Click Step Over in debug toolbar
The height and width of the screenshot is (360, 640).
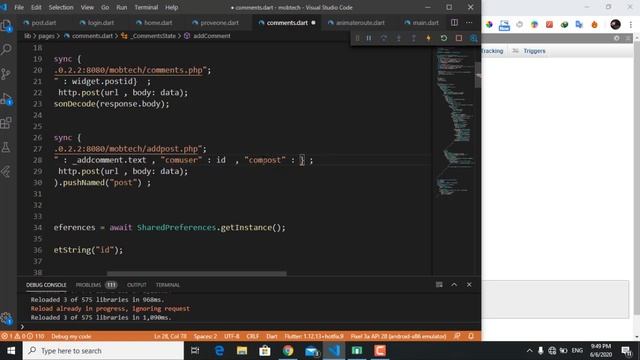(384, 38)
